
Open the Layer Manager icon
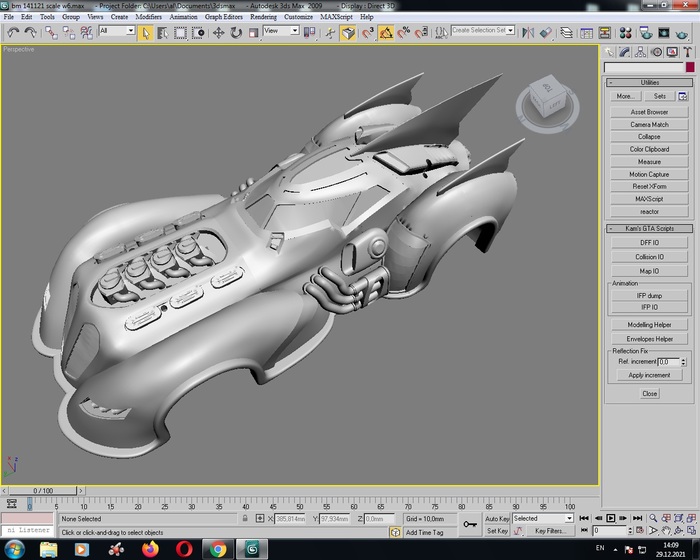[x=566, y=33]
